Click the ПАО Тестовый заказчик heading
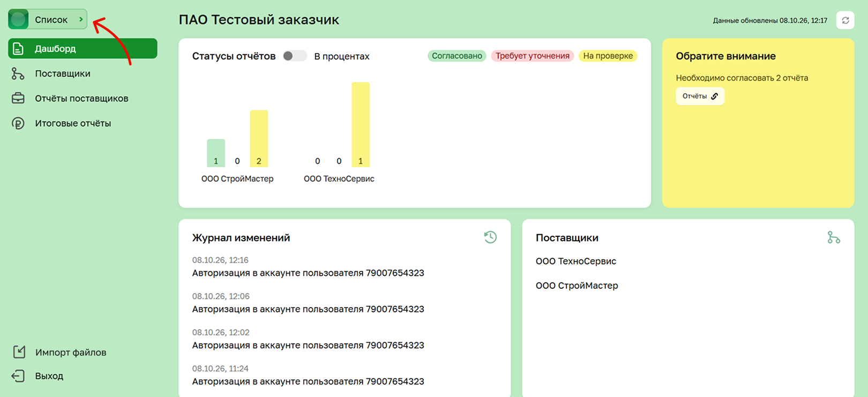 pyautogui.click(x=259, y=20)
